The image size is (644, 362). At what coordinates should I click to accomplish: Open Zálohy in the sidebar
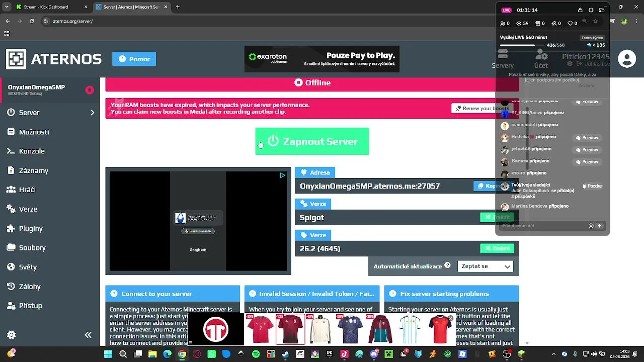30,287
